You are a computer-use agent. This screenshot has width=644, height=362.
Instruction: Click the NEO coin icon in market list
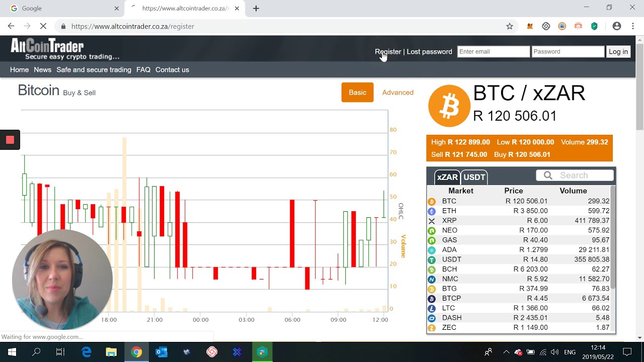pos(432,230)
